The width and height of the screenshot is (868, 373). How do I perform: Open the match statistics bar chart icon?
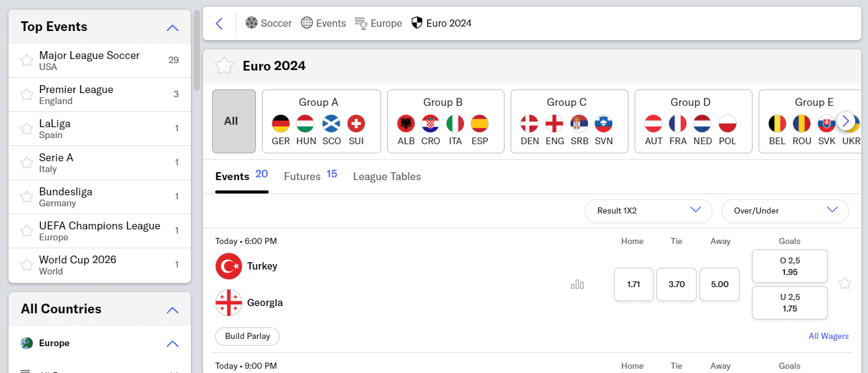tap(577, 284)
